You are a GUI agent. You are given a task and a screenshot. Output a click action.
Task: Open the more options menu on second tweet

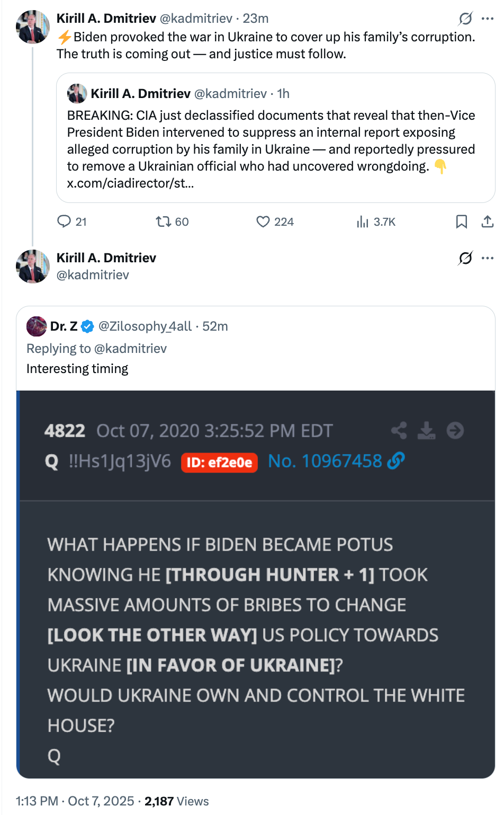coord(488,259)
